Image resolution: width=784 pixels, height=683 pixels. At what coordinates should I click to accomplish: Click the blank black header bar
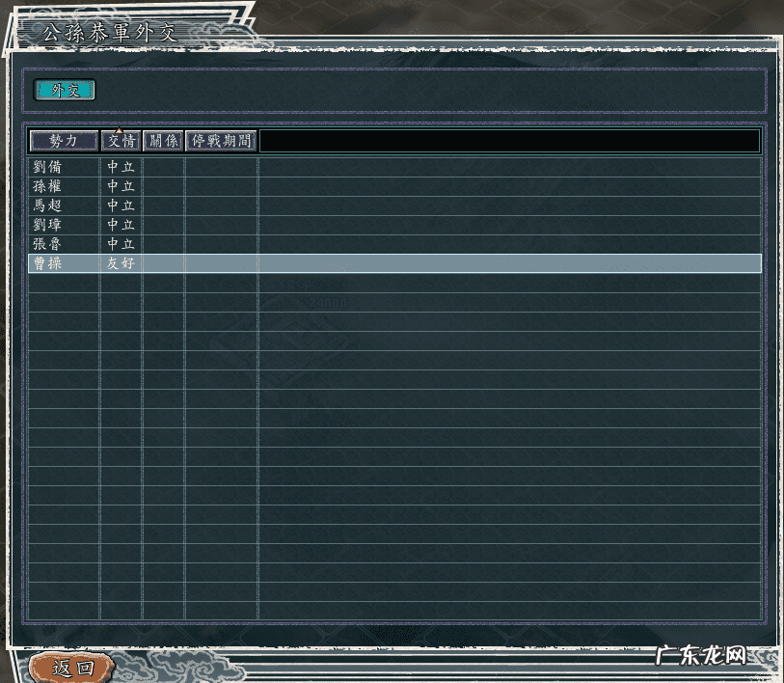(x=509, y=141)
